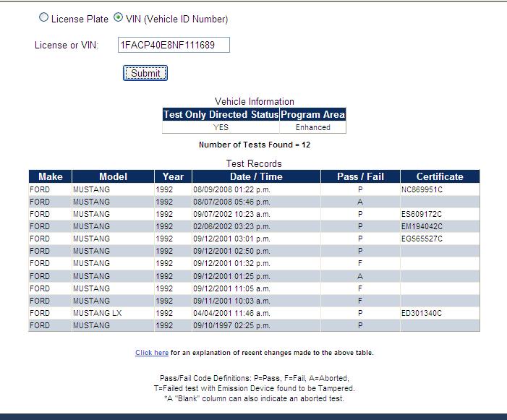This screenshot has width=507, height=420.
Task: Open the 'Click here' explanation link
Action: [x=152, y=353]
